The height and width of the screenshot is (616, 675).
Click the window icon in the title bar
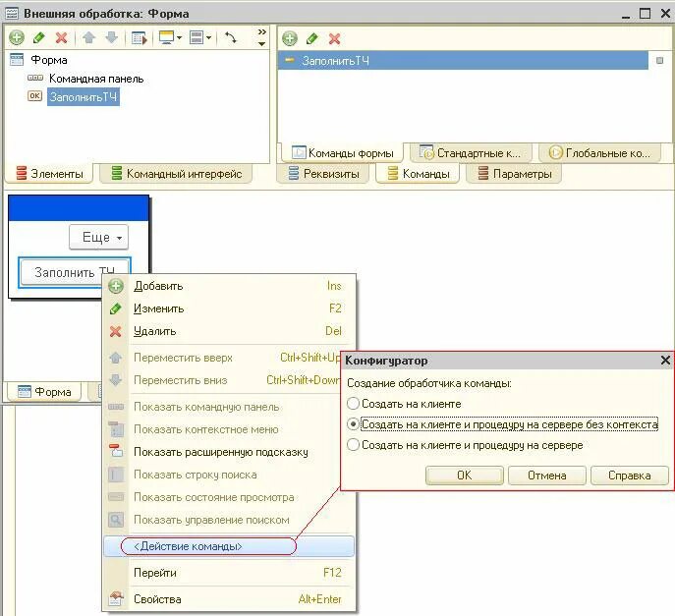11,14
